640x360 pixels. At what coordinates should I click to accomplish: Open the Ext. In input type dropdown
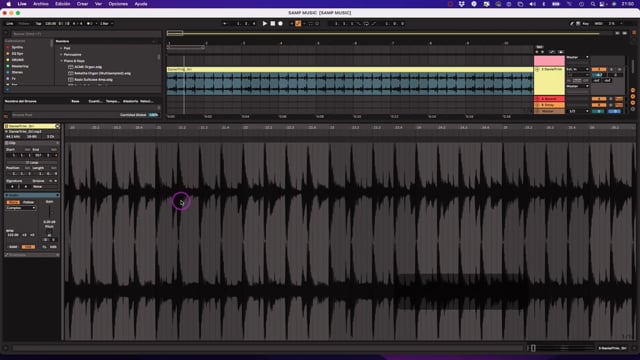(x=578, y=69)
